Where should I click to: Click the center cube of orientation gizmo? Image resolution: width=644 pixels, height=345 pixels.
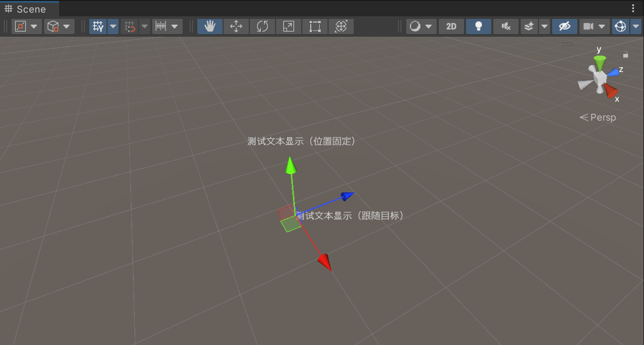point(600,78)
